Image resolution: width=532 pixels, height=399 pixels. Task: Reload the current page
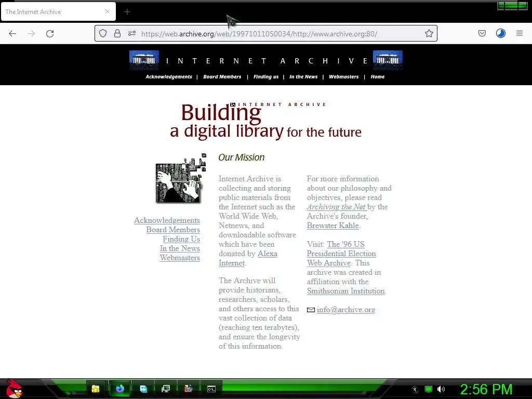50,34
